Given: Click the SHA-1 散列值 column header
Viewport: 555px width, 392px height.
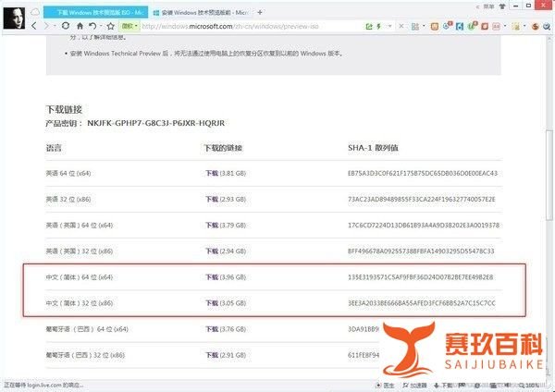Looking at the screenshot, I should click(x=373, y=148).
